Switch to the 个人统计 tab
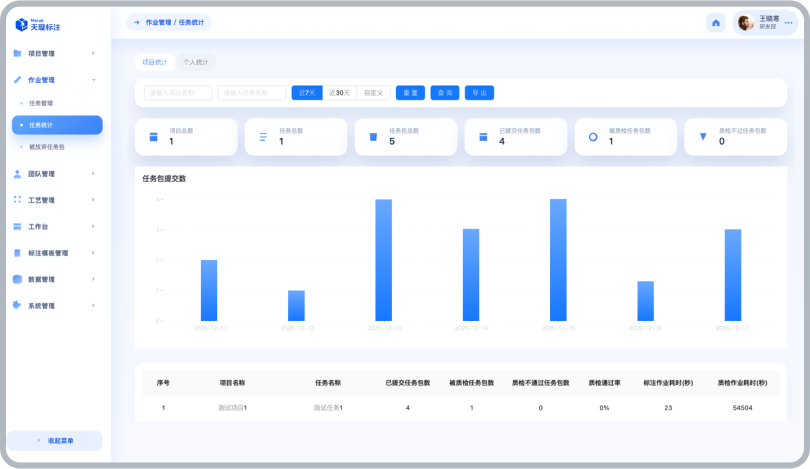Viewport: 810px width, 469px height. pos(195,62)
